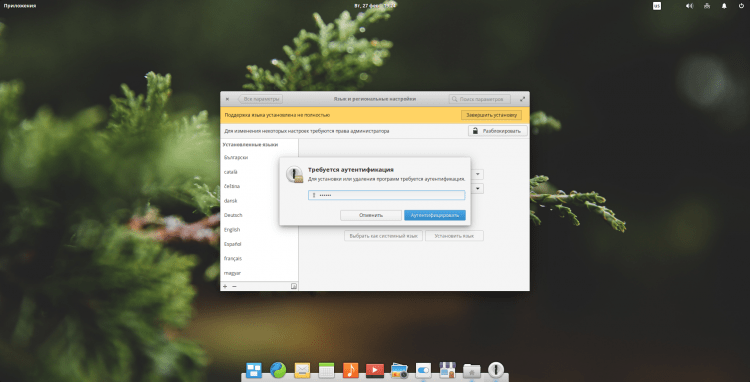Viewport: 750px width, 382px height.
Task: Open the notifications bell in top panel
Action: tap(724, 6)
